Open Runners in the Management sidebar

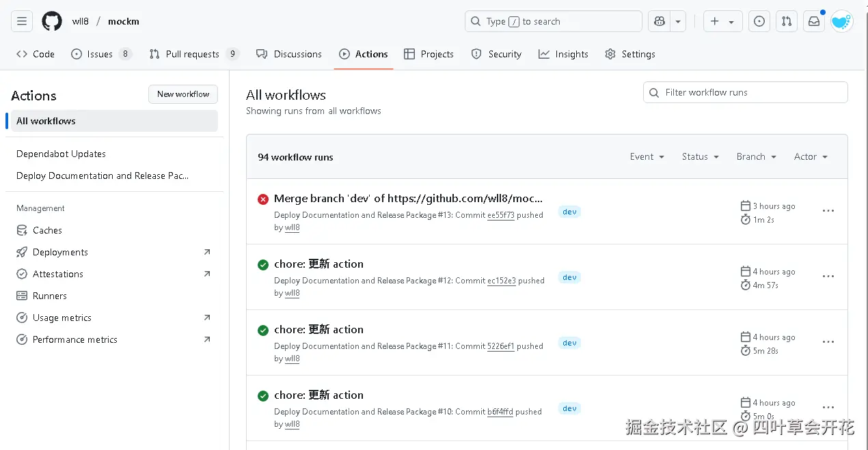click(x=49, y=296)
